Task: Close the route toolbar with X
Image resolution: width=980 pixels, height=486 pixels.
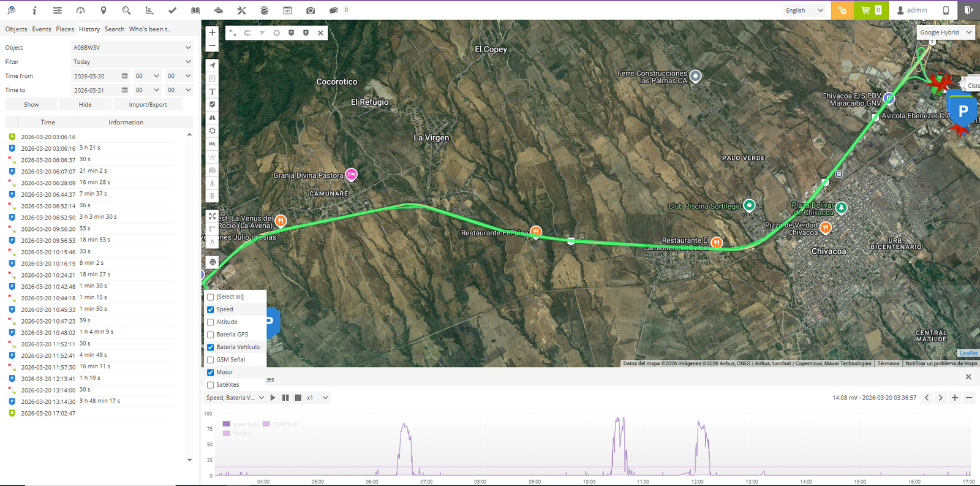Action: coord(320,32)
